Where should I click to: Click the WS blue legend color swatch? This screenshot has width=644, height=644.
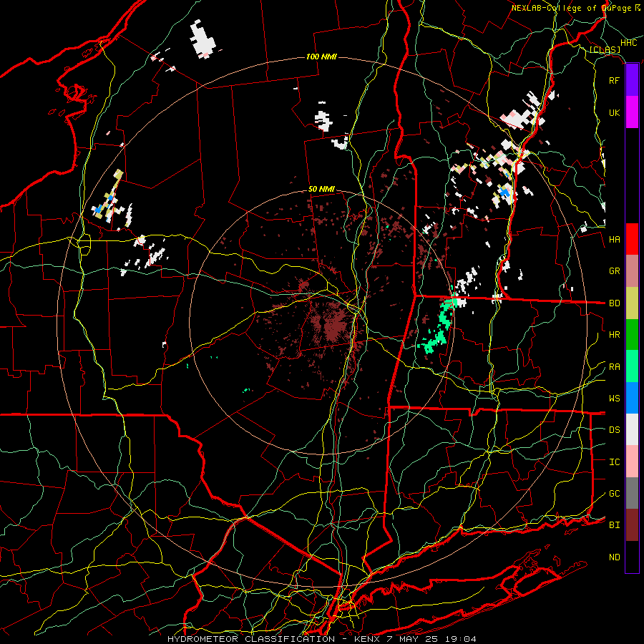pos(632,398)
